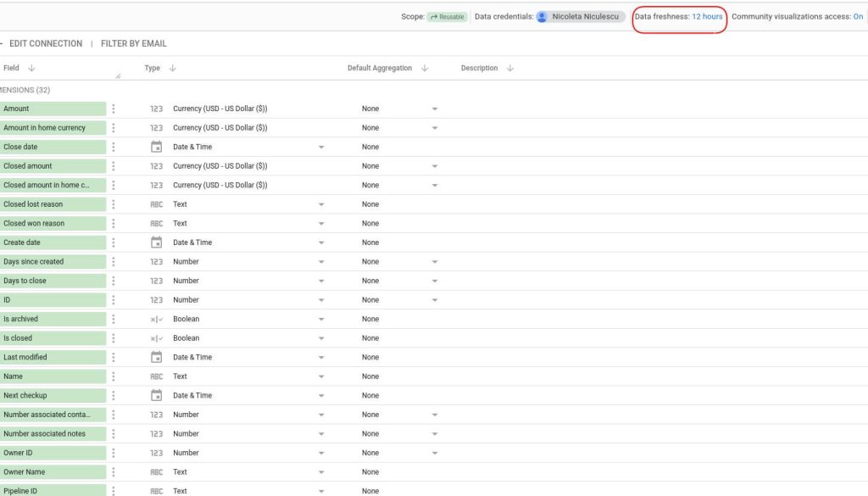Click the calendar icon for Next checkup
The height and width of the screenshot is (496, 868).
tap(156, 394)
